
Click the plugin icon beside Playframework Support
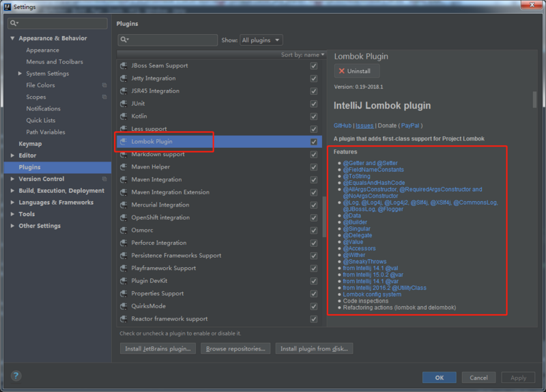pyautogui.click(x=124, y=268)
